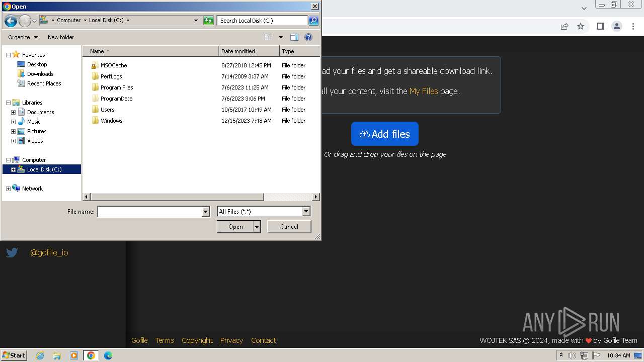This screenshot has width=644, height=362.
Task: Select Network in navigation tree
Action: [32, 189]
